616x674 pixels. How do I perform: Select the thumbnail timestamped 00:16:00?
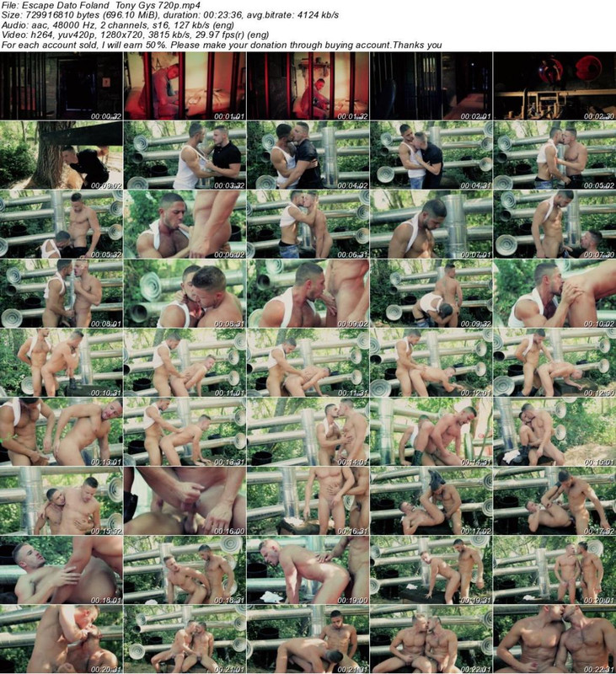pos(185,500)
